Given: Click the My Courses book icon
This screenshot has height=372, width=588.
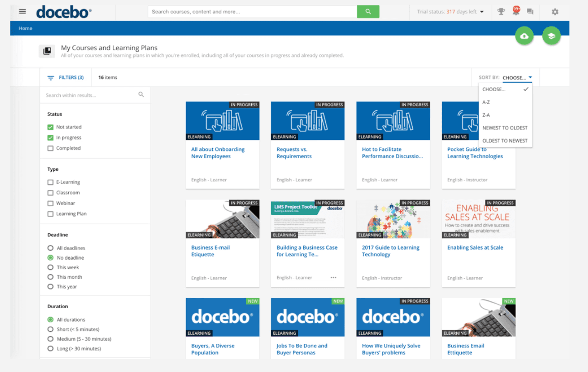Looking at the screenshot, I should 47,51.
